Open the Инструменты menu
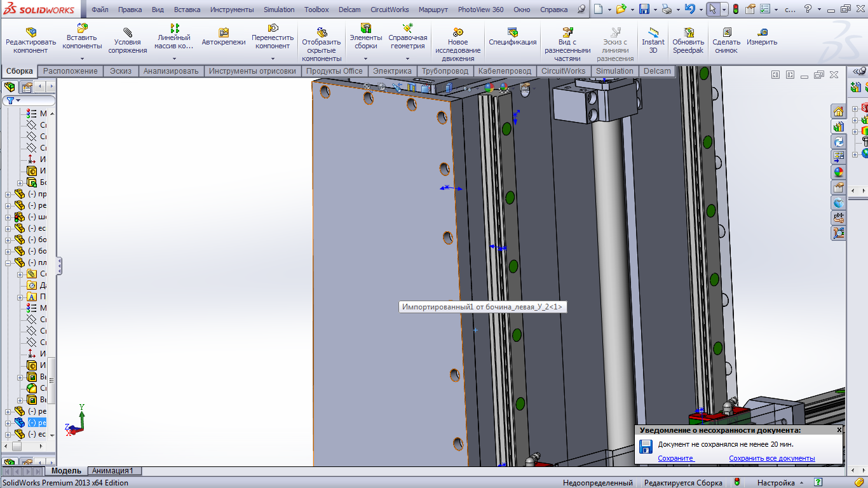The image size is (868, 488). [231, 10]
